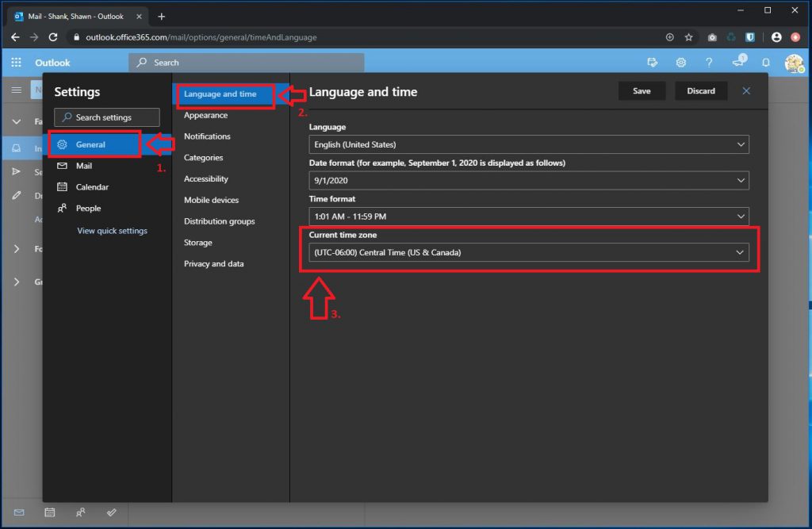Open the Date format dropdown
Viewport: 812px width, 529px height.
[529, 180]
